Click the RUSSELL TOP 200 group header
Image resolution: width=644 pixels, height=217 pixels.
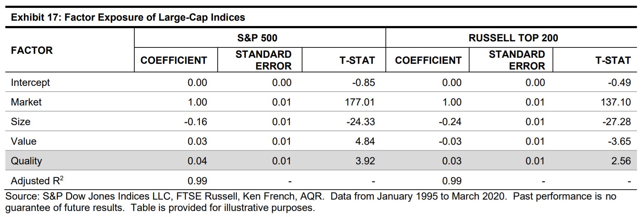(513, 38)
